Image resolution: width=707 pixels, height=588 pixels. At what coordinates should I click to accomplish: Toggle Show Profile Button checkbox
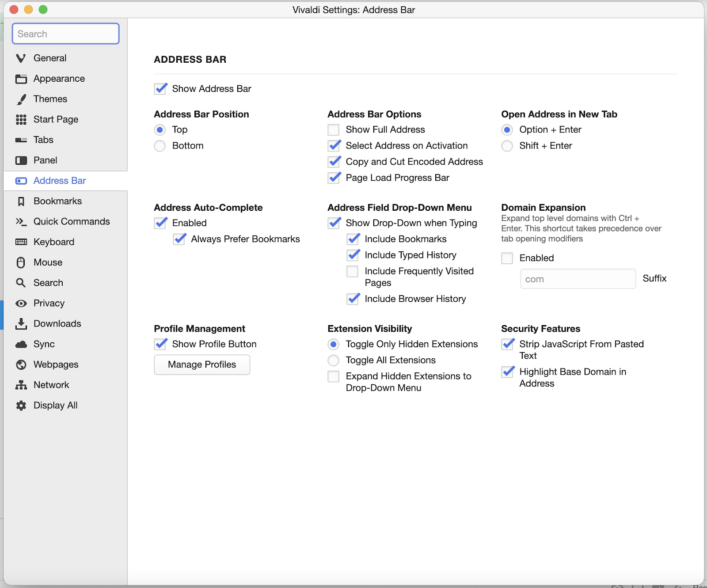click(x=160, y=344)
